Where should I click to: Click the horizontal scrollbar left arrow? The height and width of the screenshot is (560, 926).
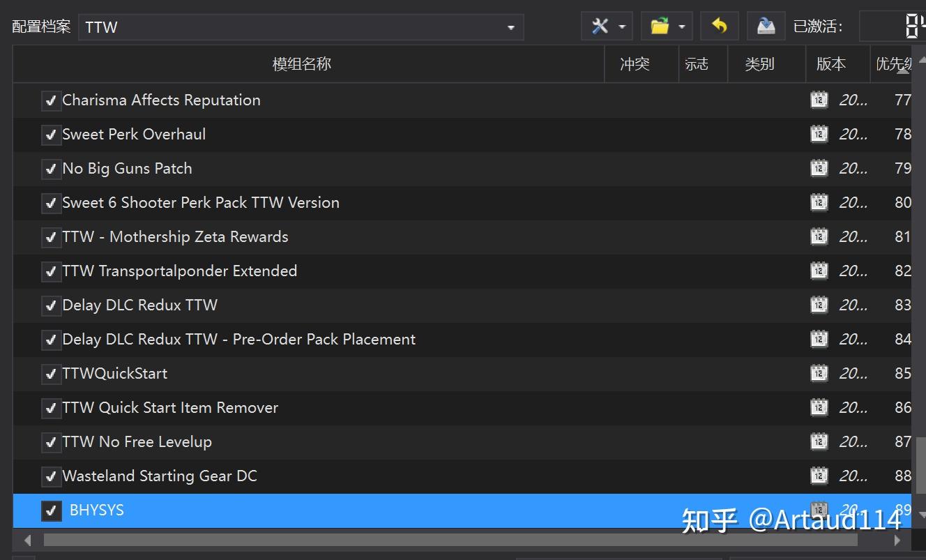pos(28,540)
